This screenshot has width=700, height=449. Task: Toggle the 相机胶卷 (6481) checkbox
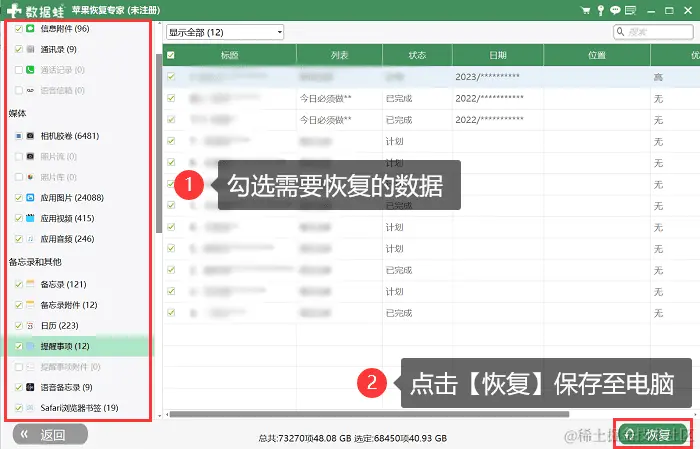pyautogui.click(x=18, y=136)
